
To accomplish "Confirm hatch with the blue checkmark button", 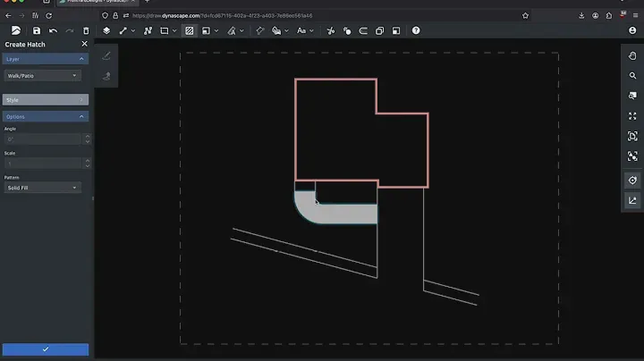I will (45, 349).
